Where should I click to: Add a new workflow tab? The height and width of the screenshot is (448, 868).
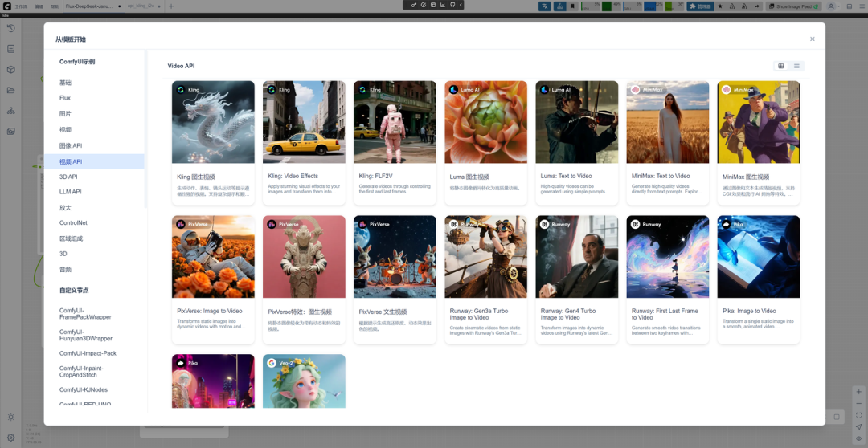(171, 6)
